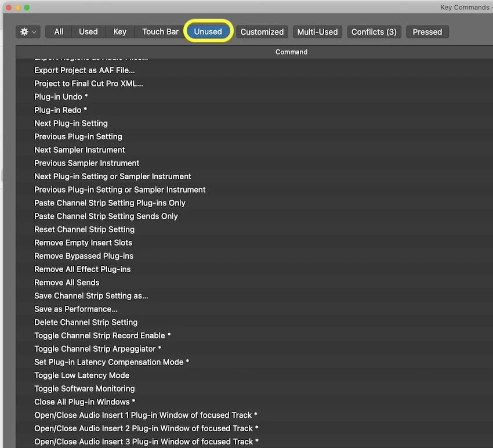Viewport: 493px width, 448px height.
Task: Choose Toggle Low Latency Mode command
Action: pyautogui.click(x=82, y=375)
